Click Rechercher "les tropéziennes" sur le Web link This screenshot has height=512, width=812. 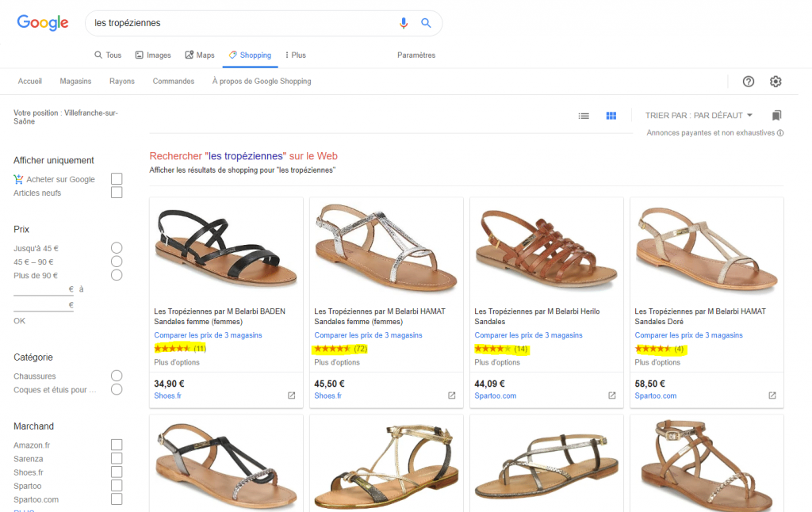tap(243, 156)
